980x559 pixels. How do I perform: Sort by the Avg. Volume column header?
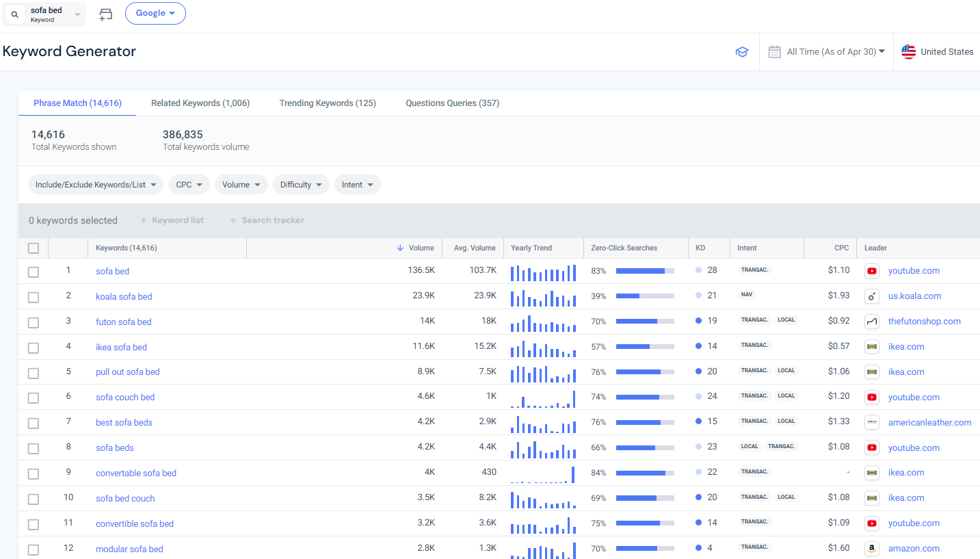pos(475,248)
